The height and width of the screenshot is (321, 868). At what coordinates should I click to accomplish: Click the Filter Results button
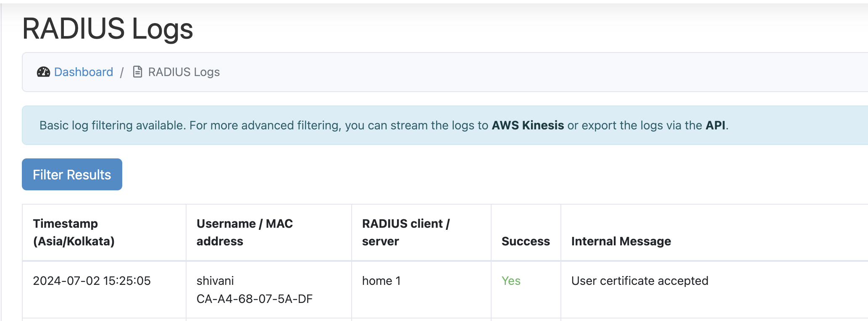pos(72,174)
